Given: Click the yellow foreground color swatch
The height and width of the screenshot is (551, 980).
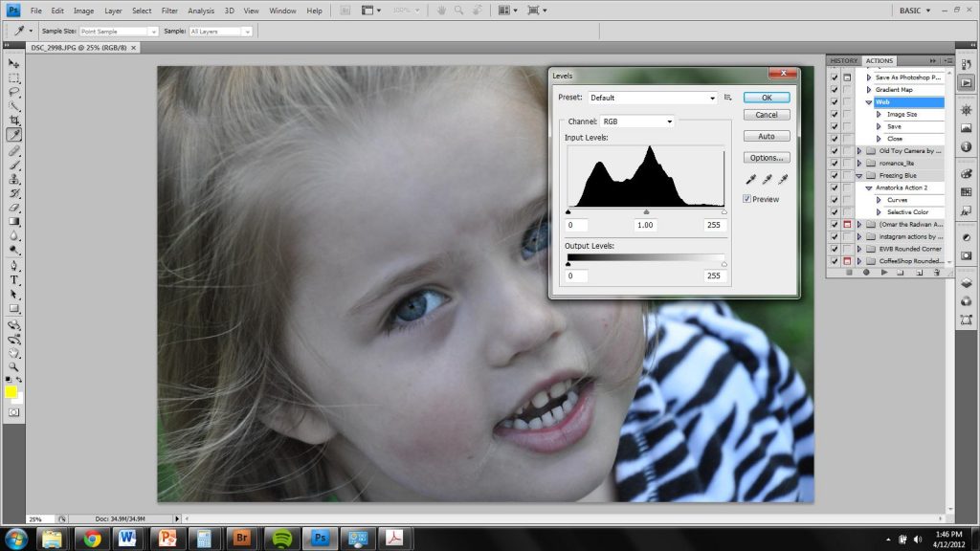Looking at the screenshot, I should tap(11, 392).
